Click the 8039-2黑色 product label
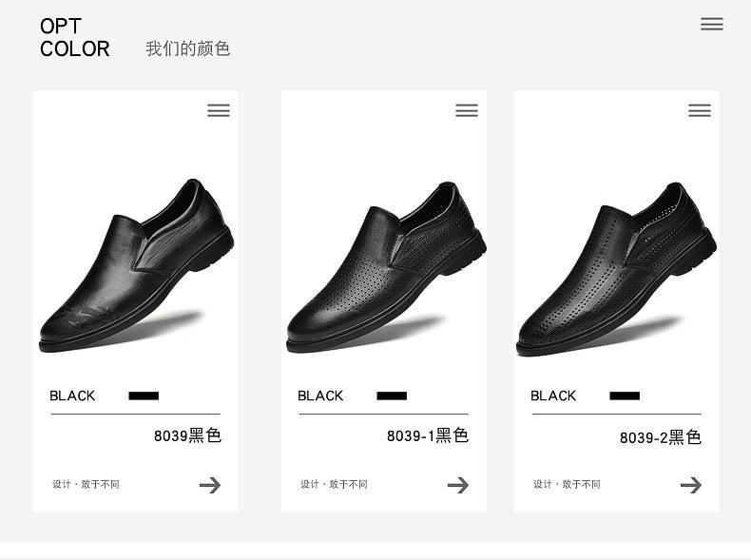 point(661,437)
